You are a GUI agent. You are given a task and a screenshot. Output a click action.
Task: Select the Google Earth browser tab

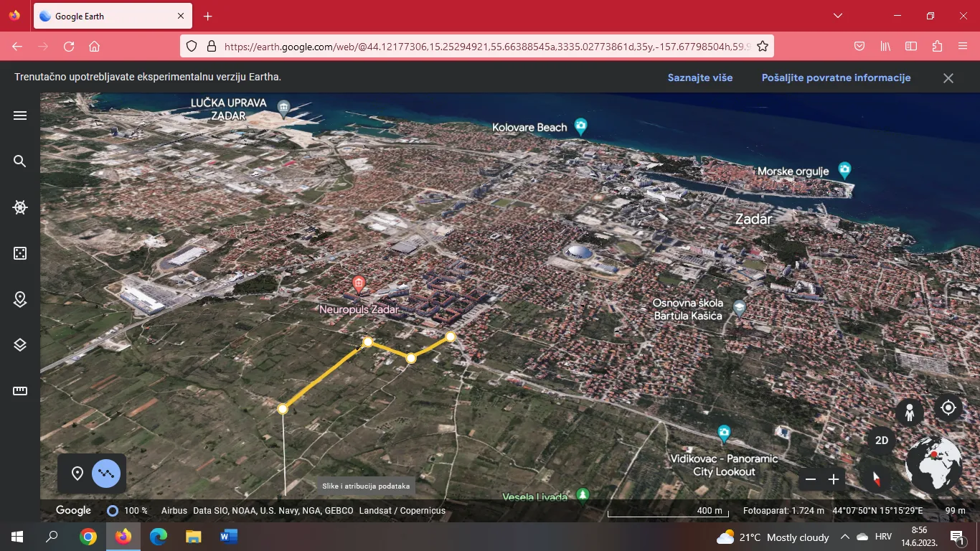pos(112,16)
